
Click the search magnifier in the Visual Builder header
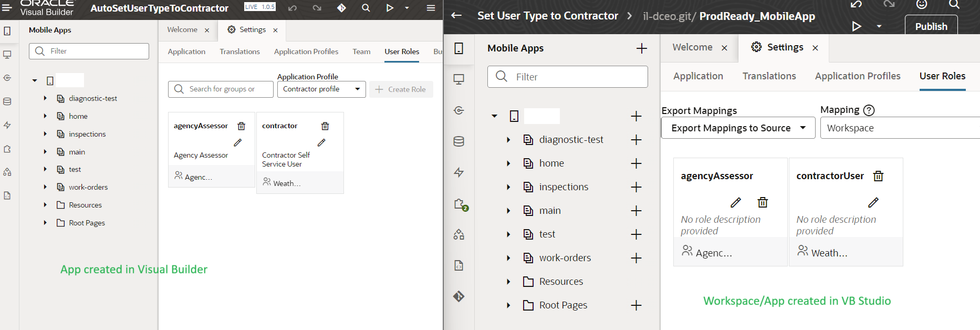pos(366,8)
